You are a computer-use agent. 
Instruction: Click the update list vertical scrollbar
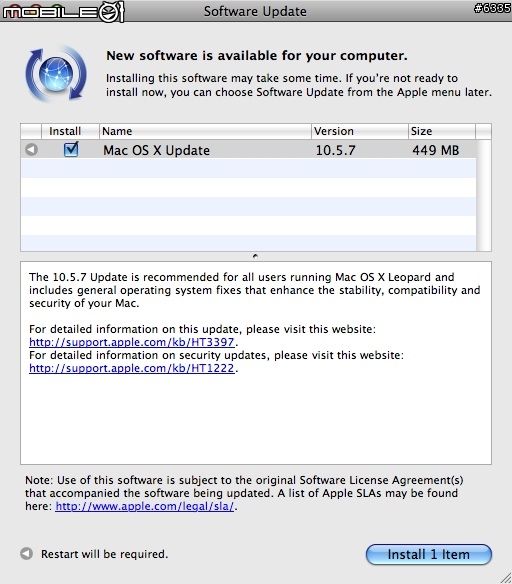click(484, 195)
